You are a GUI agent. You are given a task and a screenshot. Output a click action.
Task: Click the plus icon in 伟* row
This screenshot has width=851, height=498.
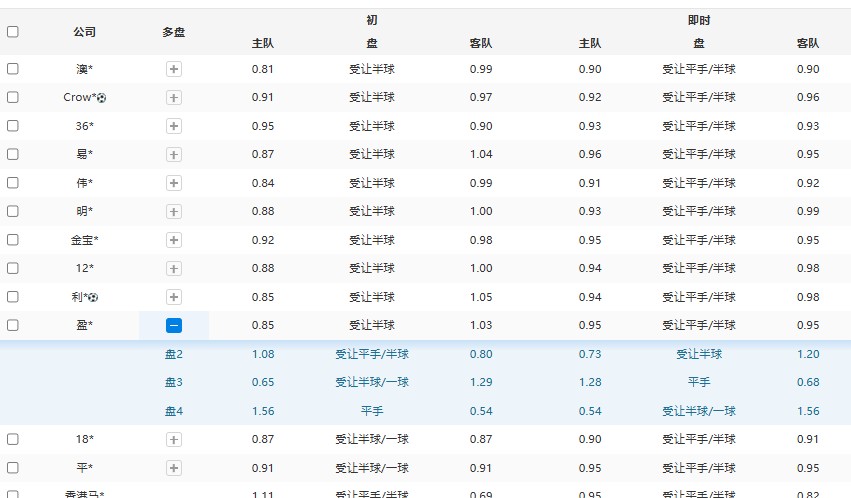pos(174,183)
